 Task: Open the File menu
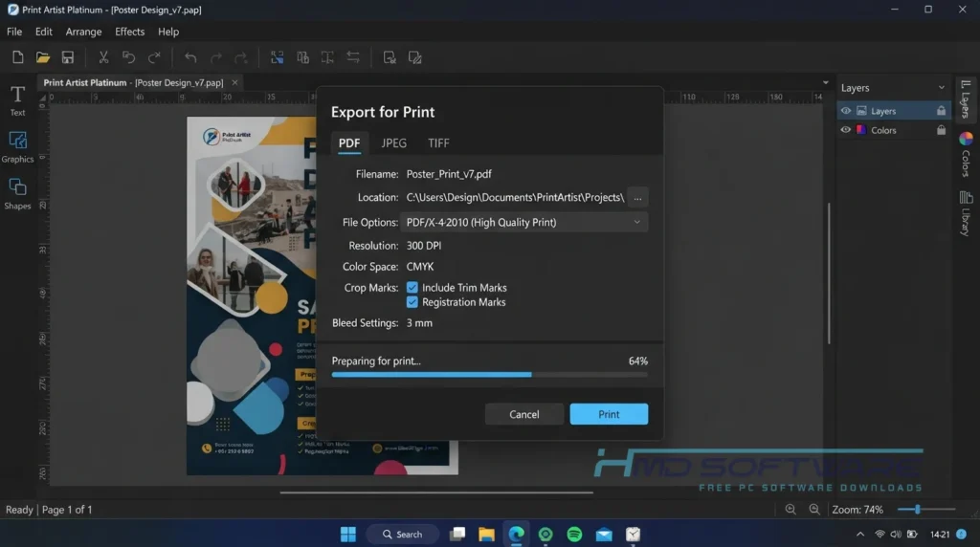(x=14, y=32)
